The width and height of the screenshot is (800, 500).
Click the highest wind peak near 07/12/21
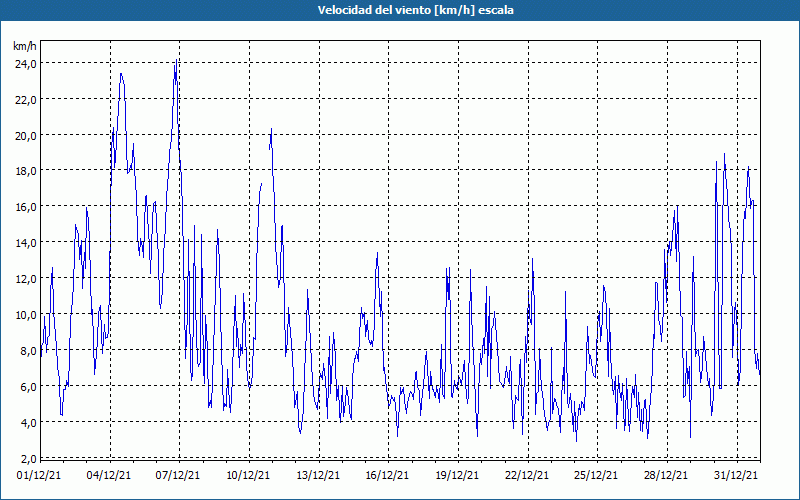click(x=176, y=60)
